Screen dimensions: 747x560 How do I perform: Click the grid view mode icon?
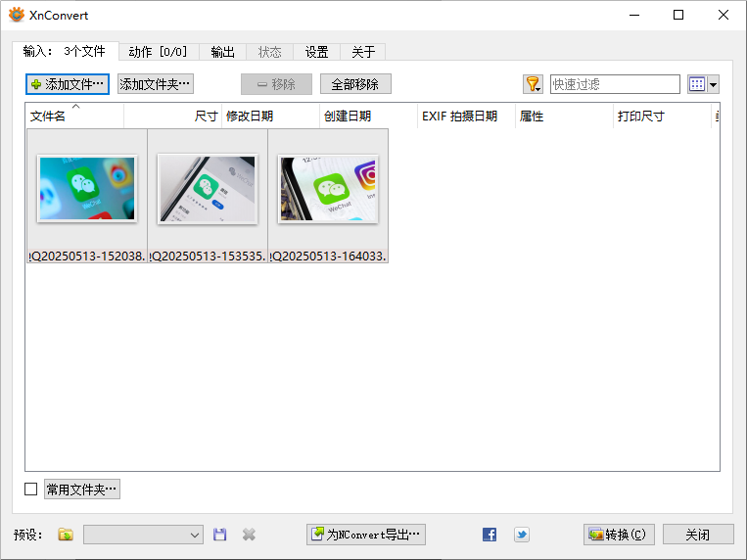pyautogui.click(x=697, y=84)
